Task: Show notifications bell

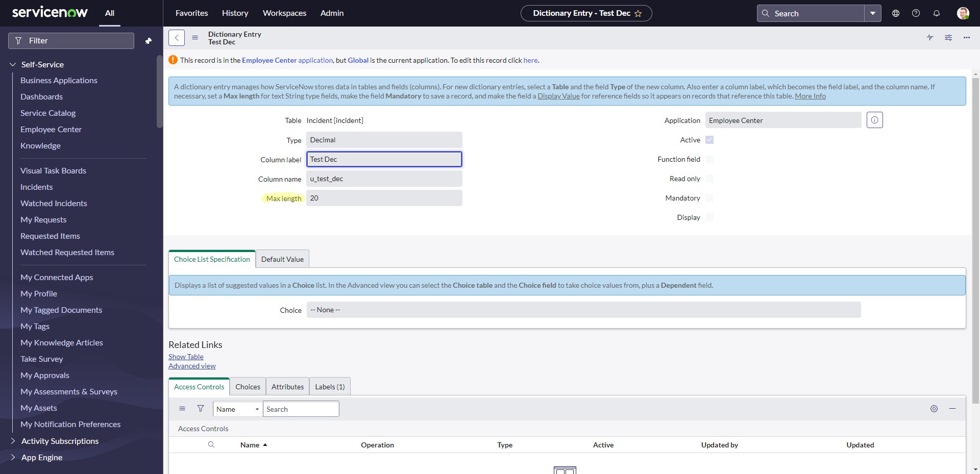Action: coord(937,13)
